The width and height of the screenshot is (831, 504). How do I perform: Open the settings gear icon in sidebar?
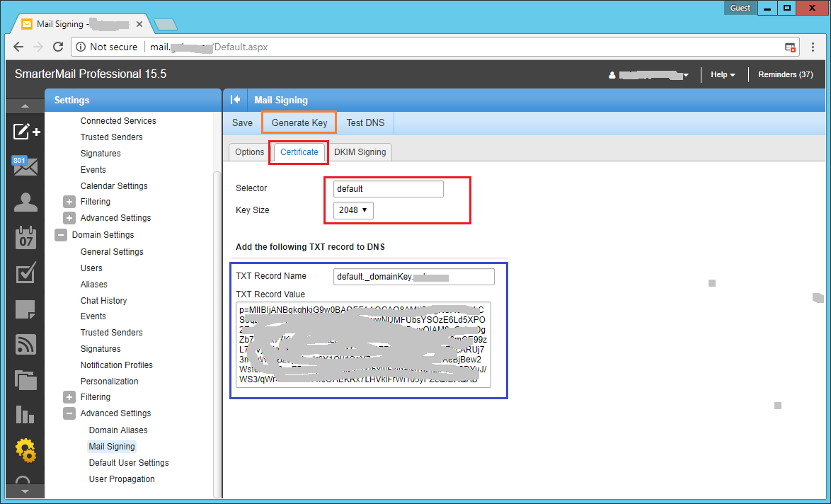[25, 450]
